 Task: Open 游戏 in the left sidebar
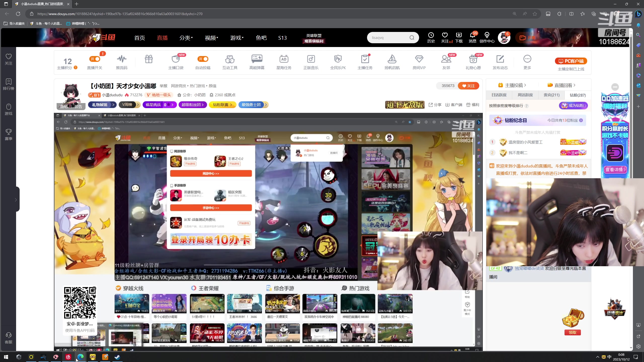point(9,109)
